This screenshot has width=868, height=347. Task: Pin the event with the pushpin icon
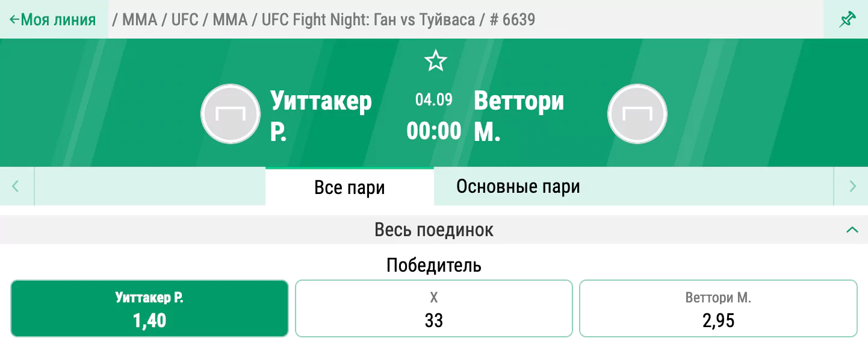[847, 19]
